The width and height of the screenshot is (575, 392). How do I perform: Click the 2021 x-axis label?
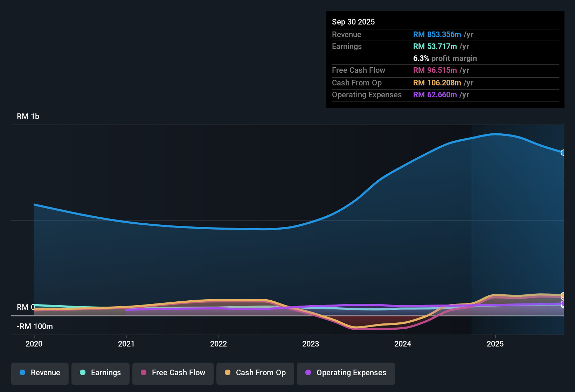coord(126,344)
